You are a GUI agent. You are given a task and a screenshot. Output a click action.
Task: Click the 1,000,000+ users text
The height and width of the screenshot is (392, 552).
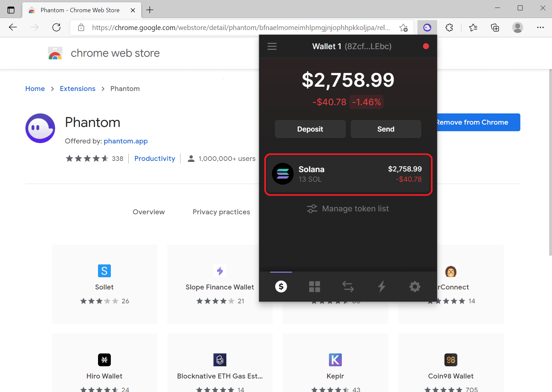coord(227,159)
